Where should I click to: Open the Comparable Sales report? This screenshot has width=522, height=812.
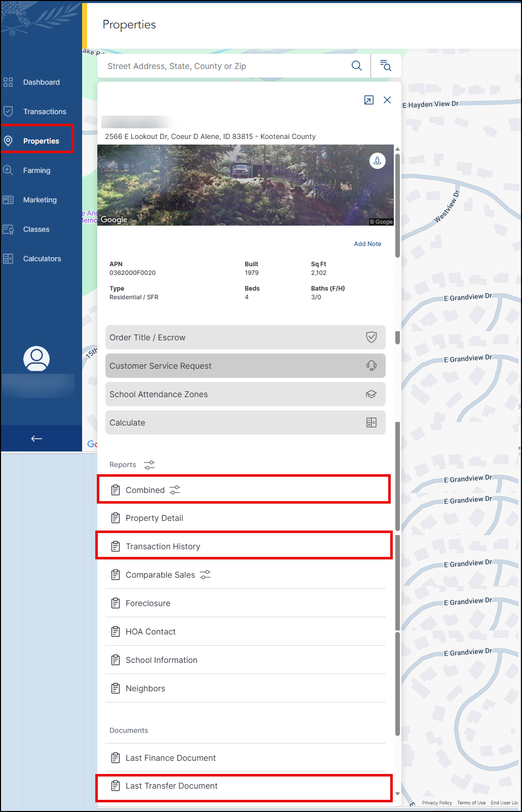tap(245, 575)
